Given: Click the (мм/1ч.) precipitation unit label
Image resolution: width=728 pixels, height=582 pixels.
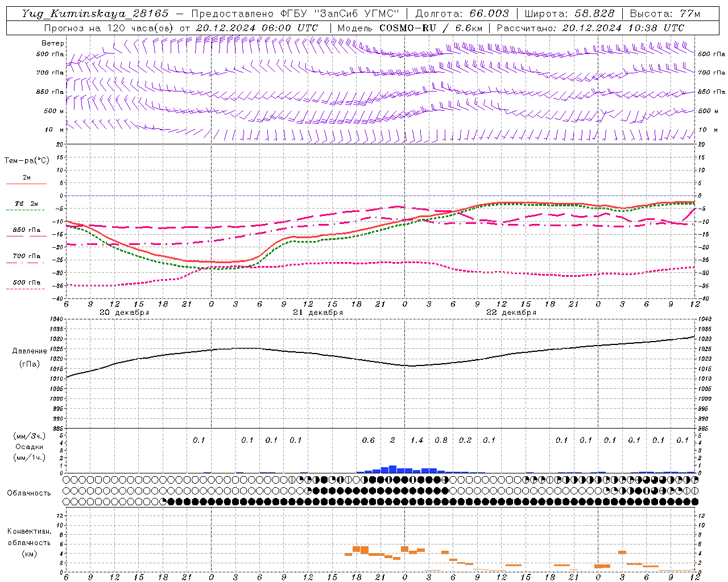Looking at the screenshot, I should pyautogui.click(x=30, y=458).
